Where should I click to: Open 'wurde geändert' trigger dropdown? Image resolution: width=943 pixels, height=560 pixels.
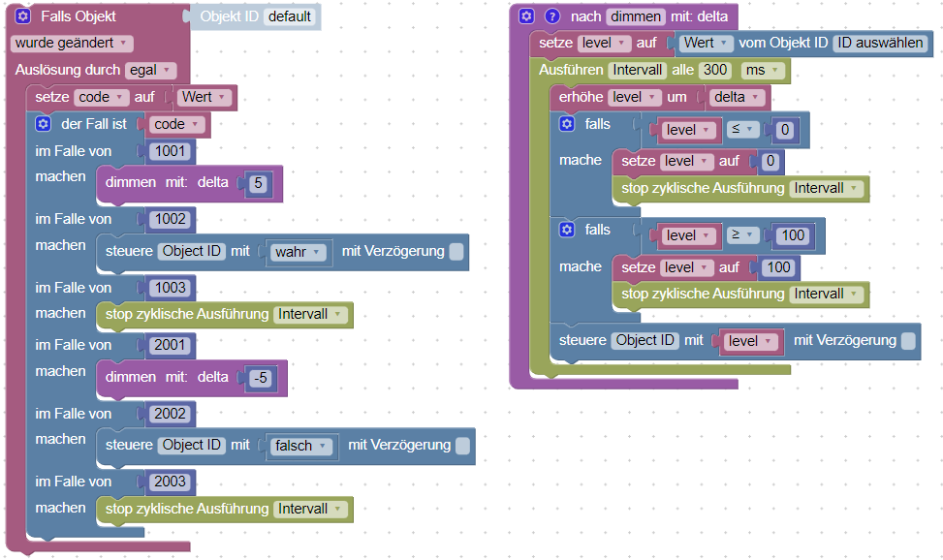click(x=72, y=44)
